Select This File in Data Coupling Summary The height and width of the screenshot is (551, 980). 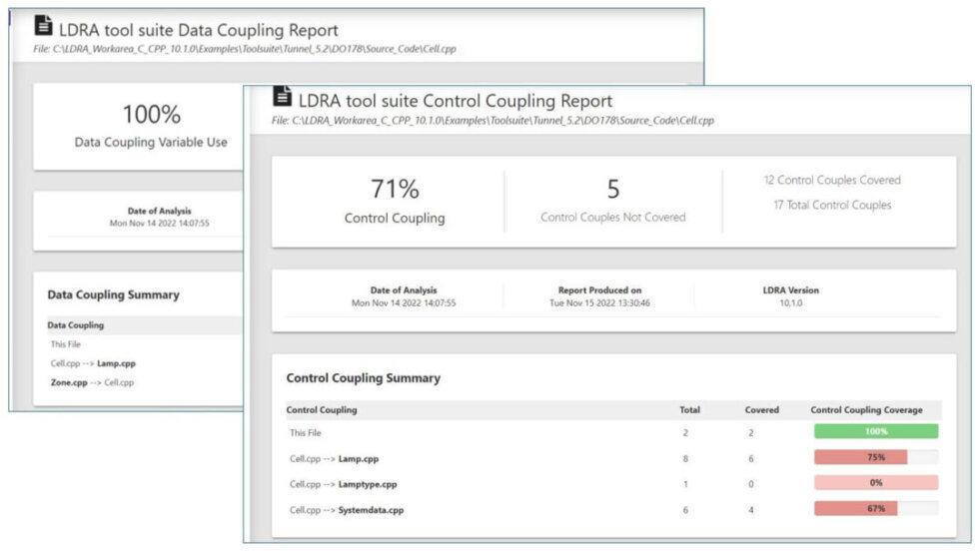[66, 344]
